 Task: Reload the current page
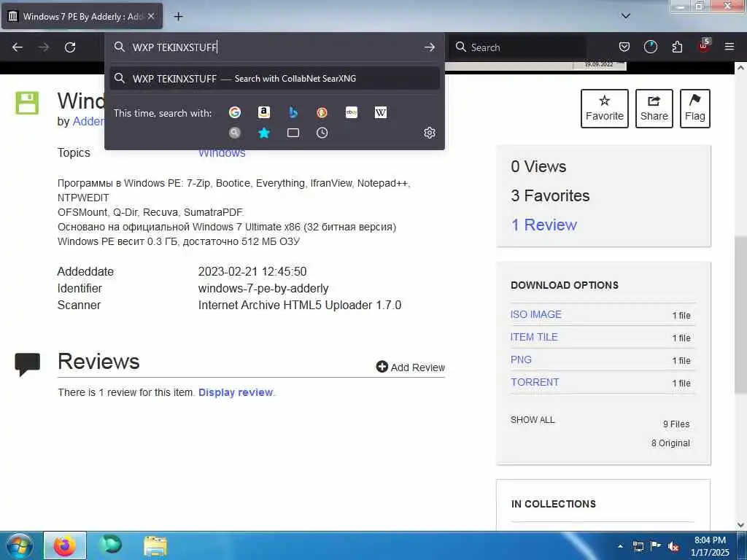70,47
